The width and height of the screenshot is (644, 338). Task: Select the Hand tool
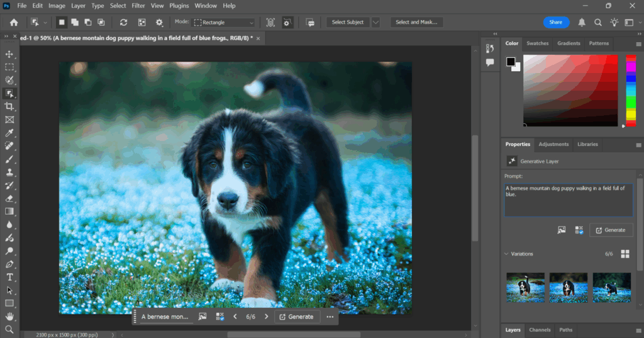tap(9, 317)
